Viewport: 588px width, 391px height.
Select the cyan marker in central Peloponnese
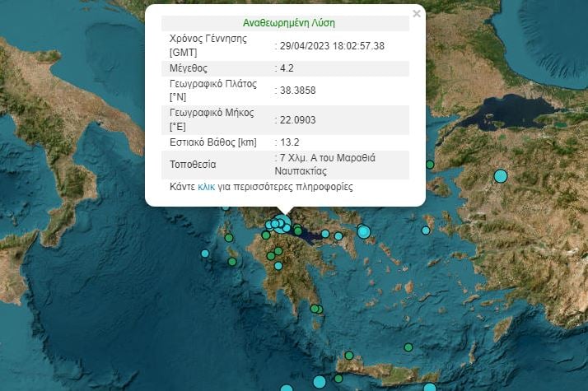(278, 266)
